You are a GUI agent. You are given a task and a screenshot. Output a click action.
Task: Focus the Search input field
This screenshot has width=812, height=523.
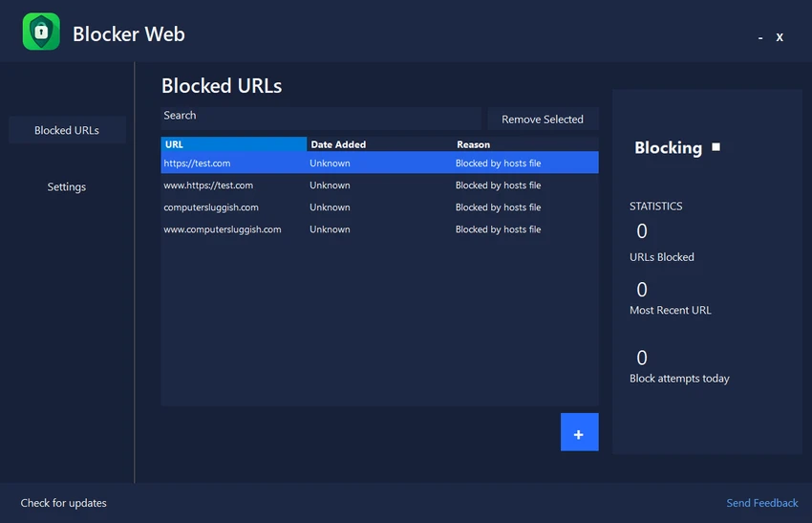click(321, 119)
